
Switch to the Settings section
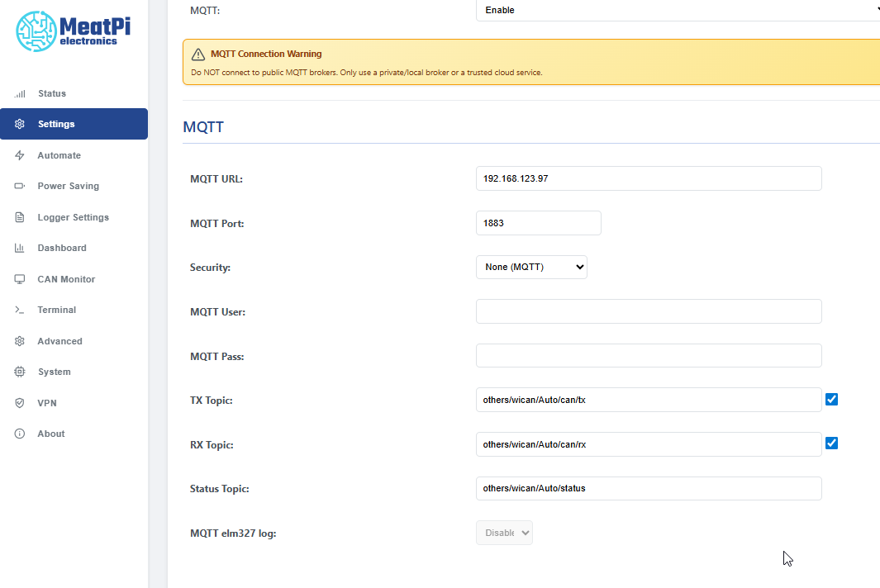click(x=58, y=124)
